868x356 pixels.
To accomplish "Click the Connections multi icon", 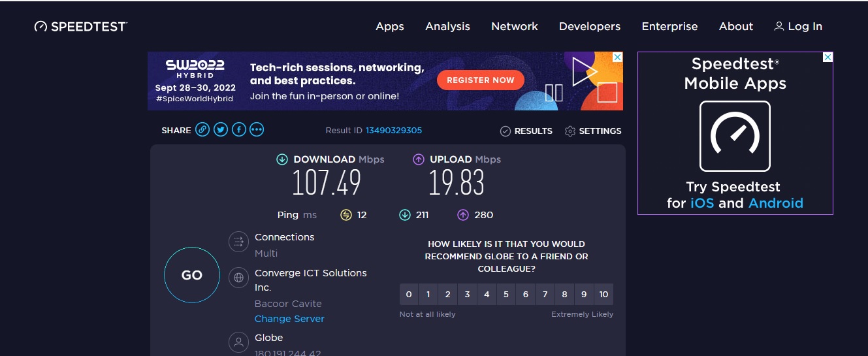I will (238, 242).
